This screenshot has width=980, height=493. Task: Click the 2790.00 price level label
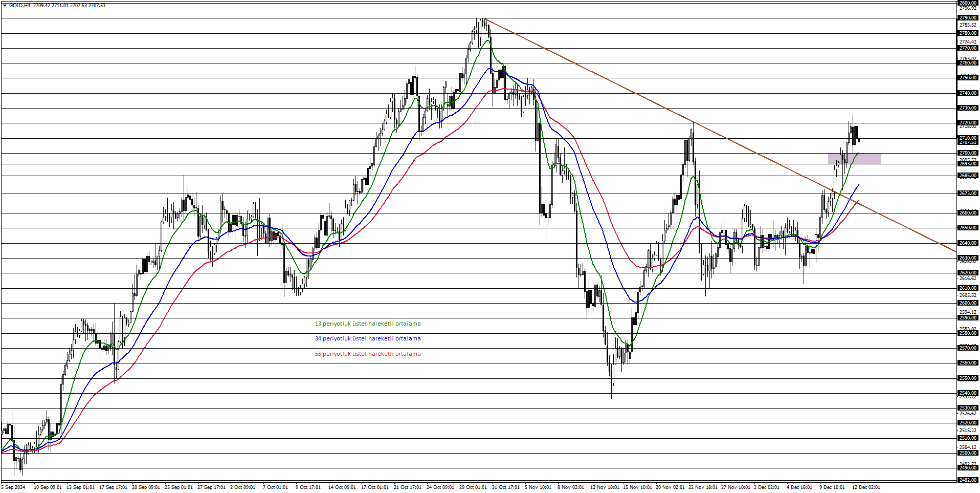(968, 18)
